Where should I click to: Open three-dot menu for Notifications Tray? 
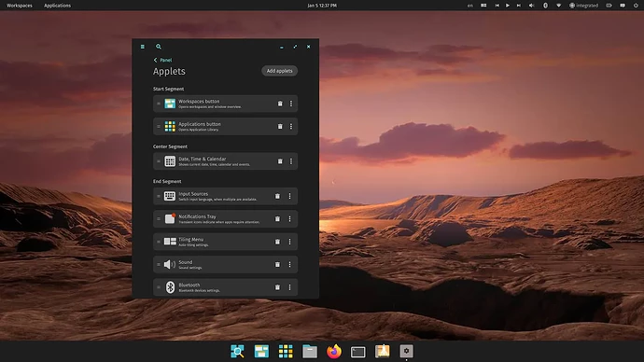tap(289, 218)
